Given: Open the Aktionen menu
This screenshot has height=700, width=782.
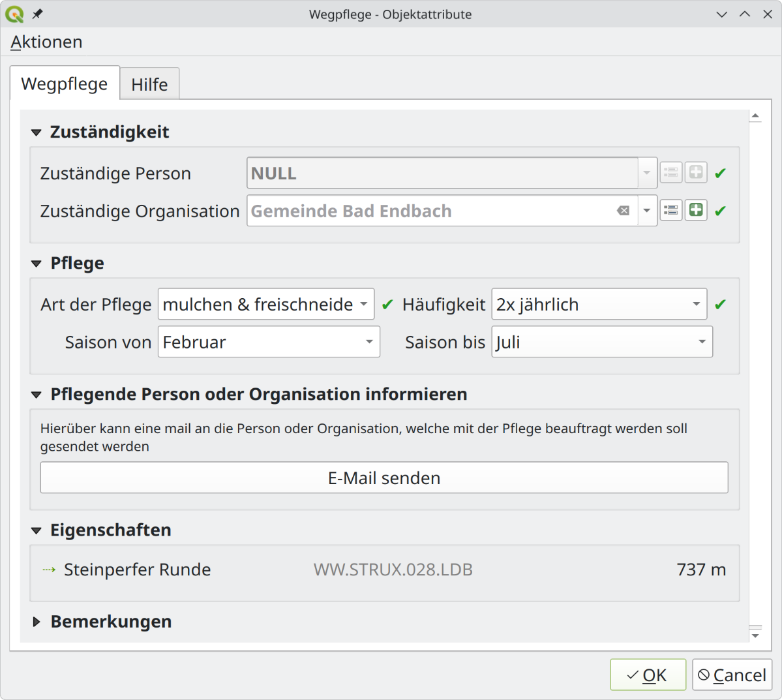Looking at the screenshot, I should pyautogui.click(x=46, y=42).
